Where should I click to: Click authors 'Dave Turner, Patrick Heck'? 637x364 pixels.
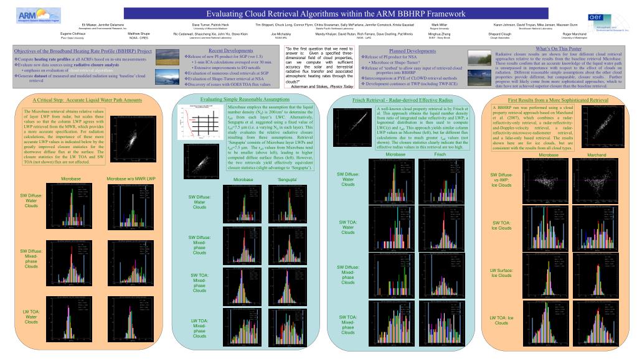pos(210,25)
